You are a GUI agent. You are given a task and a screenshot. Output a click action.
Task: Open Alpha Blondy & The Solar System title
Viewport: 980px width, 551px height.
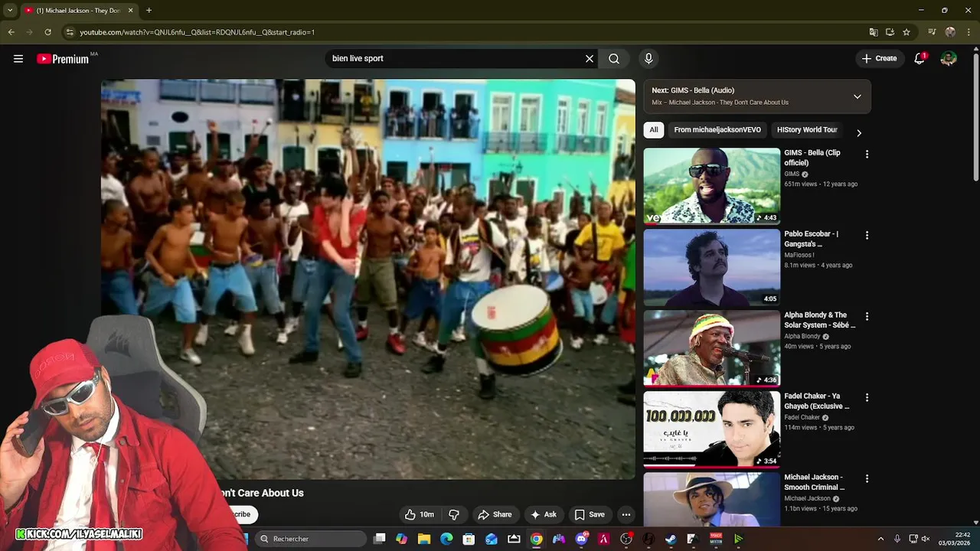tap(819, 320)
